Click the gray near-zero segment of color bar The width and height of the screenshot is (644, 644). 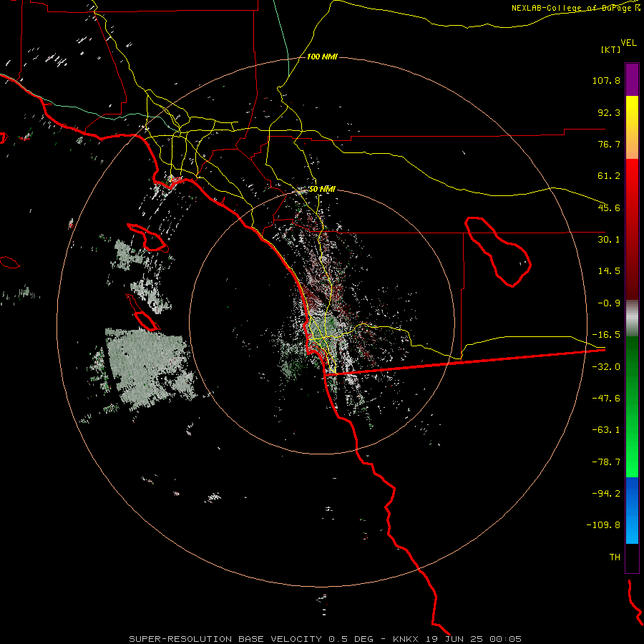click(632, 318)
